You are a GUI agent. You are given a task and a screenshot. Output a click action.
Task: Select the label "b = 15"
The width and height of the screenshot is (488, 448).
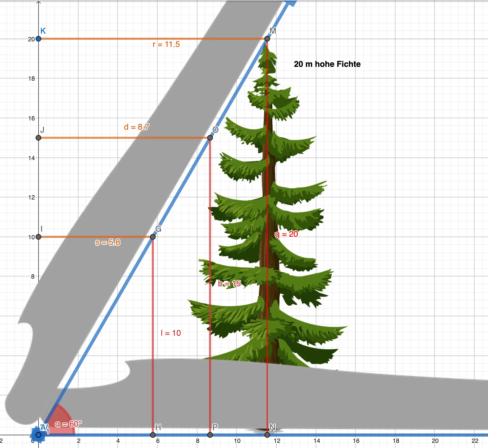(229, 283)
